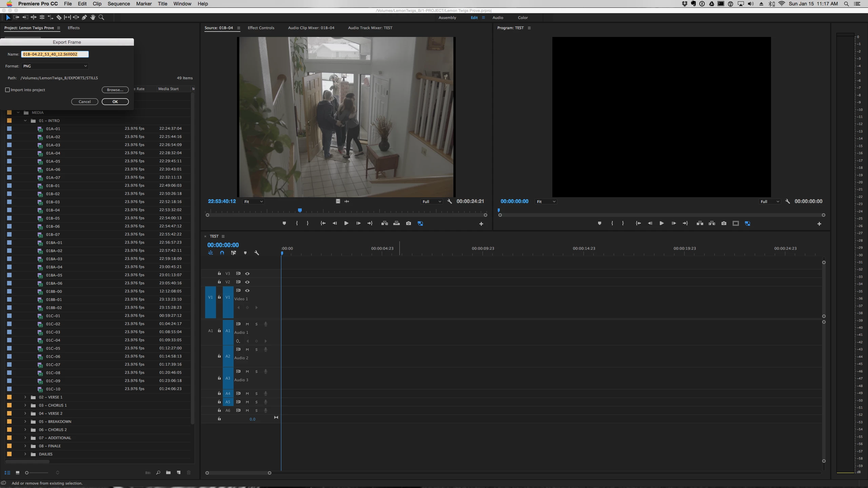The height and width of the screenshot is (488, 868).
Task: Open the Sequence menu
Action: pyautogui.click(x=119, y=4)
